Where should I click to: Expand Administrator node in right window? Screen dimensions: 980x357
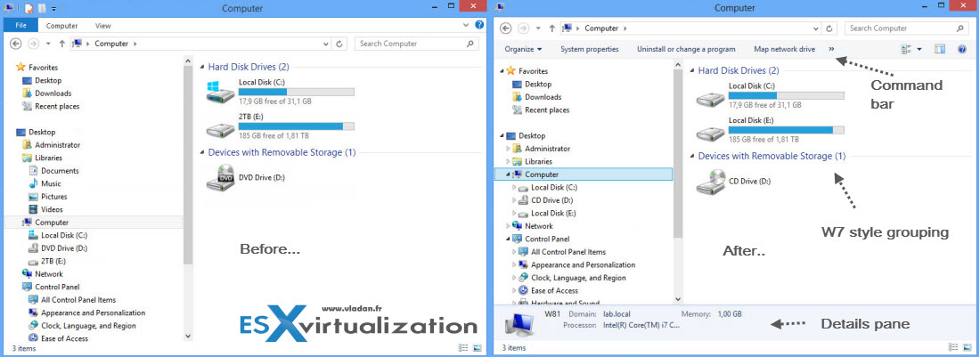508,149
